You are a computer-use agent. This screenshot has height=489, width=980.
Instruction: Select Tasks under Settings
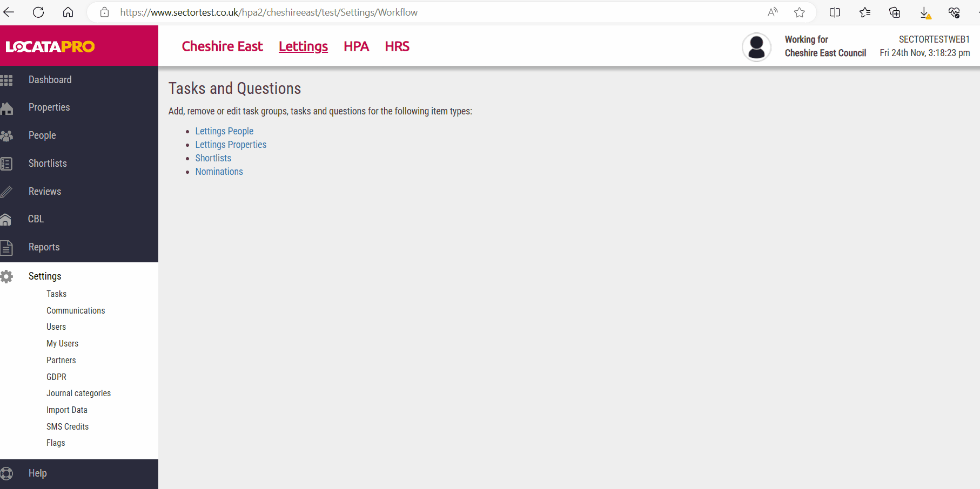point(56,294)
